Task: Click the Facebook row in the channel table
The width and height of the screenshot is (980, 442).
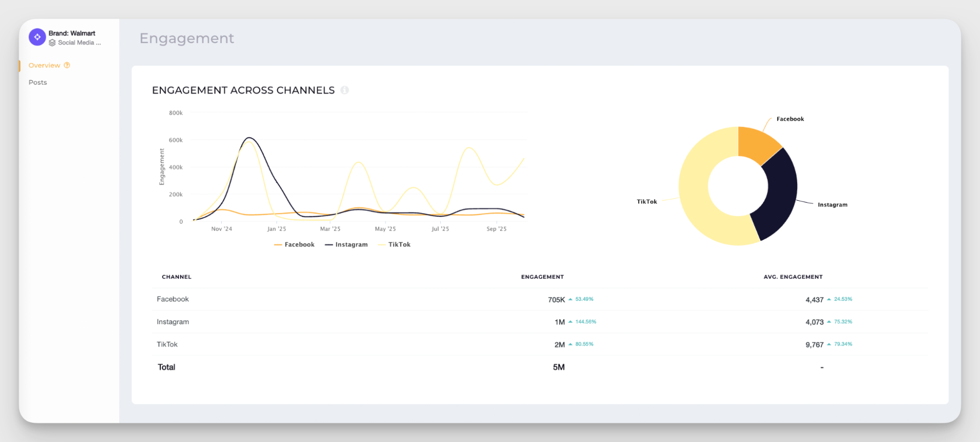Action: point(173,299)
